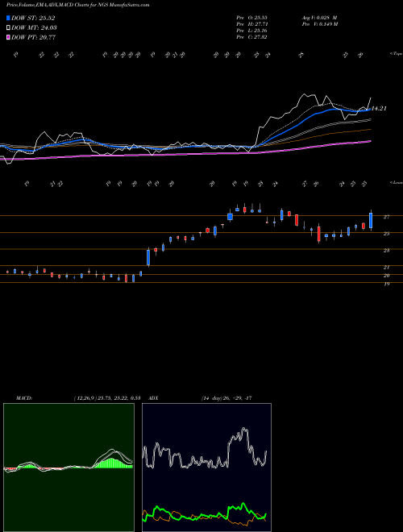The width and height of the screenshot is (403, 532).
Task: Click the magenta DOW PT legend swatch
Action: tap(8, 37)
